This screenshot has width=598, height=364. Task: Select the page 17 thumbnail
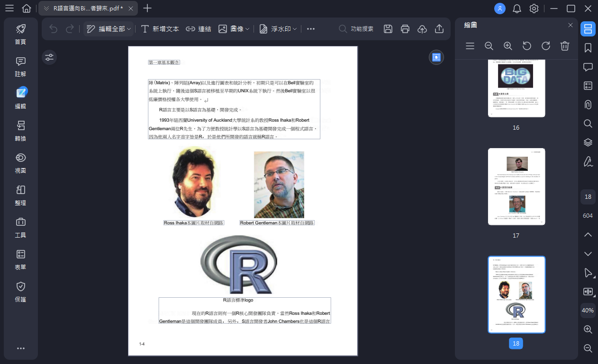[x=516, y=187]
